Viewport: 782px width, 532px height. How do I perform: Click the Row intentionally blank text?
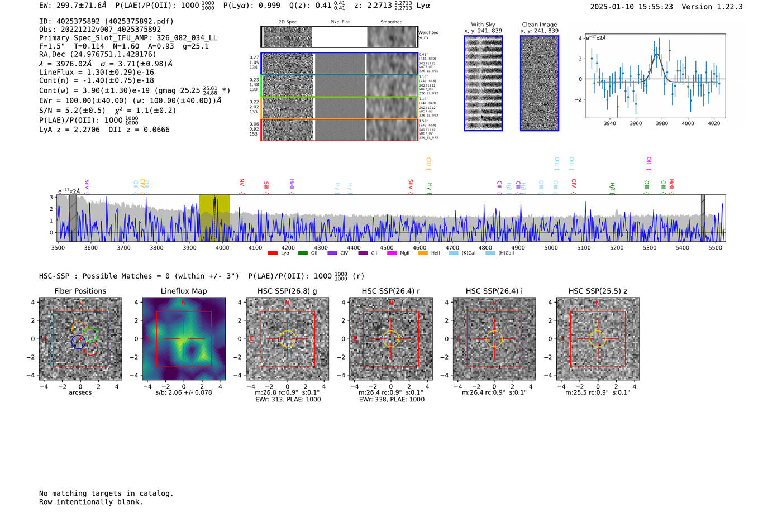[91, 502]
